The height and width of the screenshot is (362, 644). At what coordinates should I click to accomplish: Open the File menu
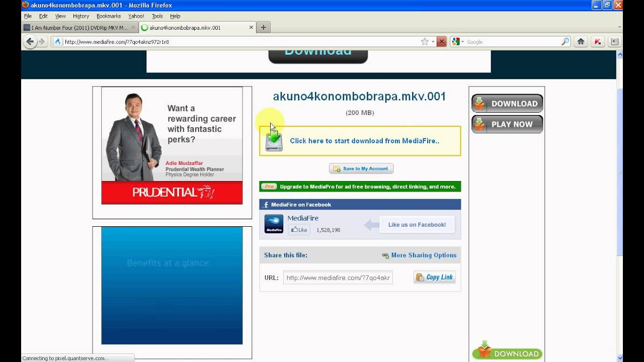pos(28,16)
